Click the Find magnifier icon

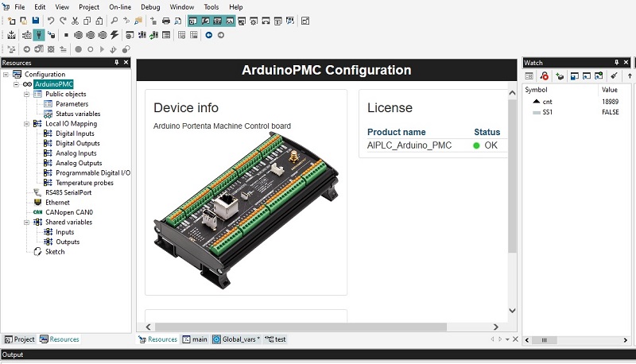114,21
